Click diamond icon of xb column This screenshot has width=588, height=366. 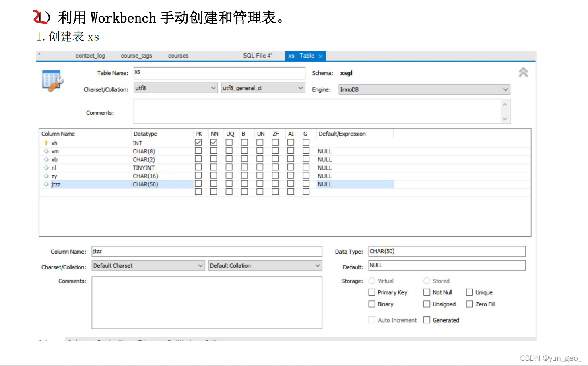point(46,159)
